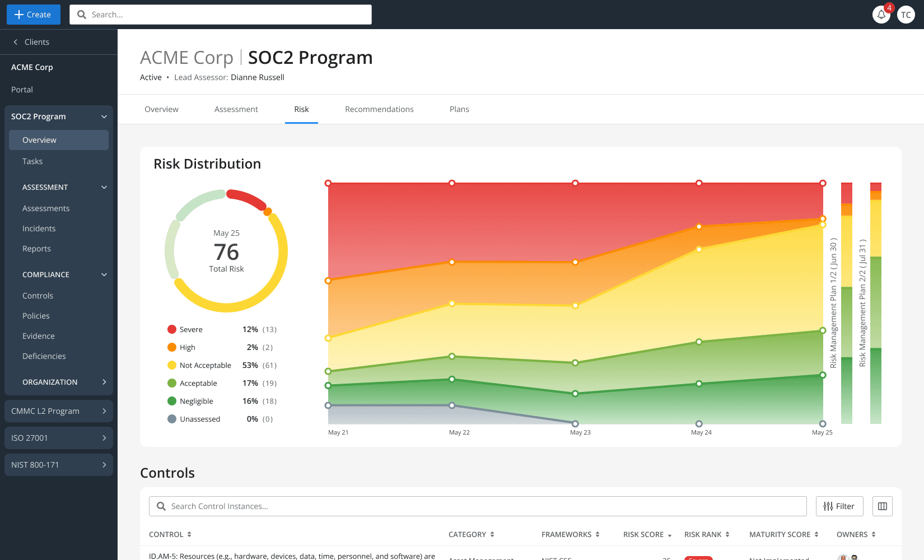Click Not Acceptable legend dot

172,365
